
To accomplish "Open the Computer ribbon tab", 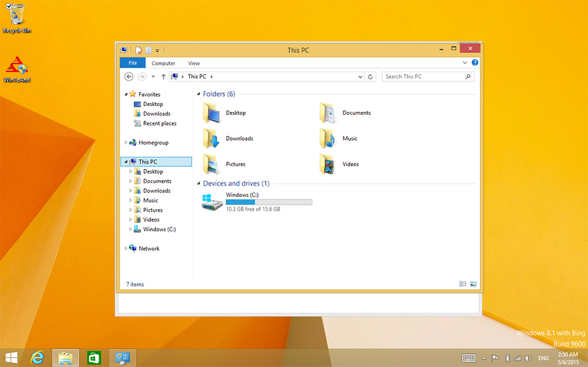I will 163,63.
